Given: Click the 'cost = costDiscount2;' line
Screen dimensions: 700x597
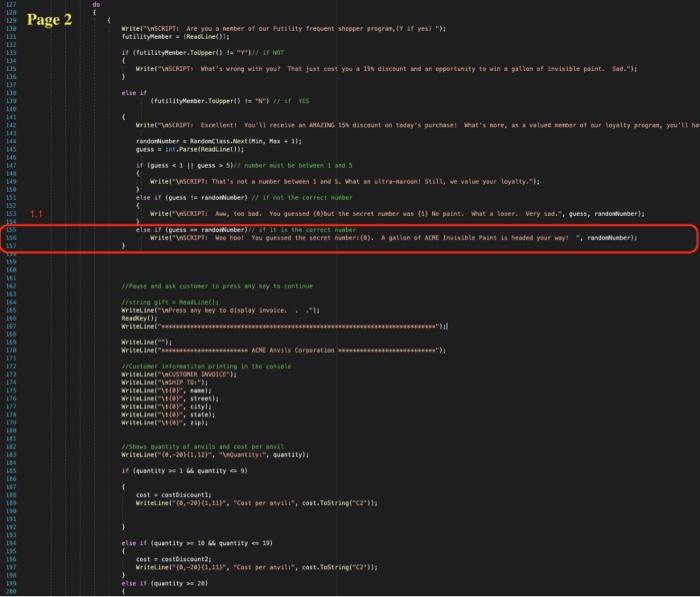Looking at the screenshot, I should (x=174, y=559).
